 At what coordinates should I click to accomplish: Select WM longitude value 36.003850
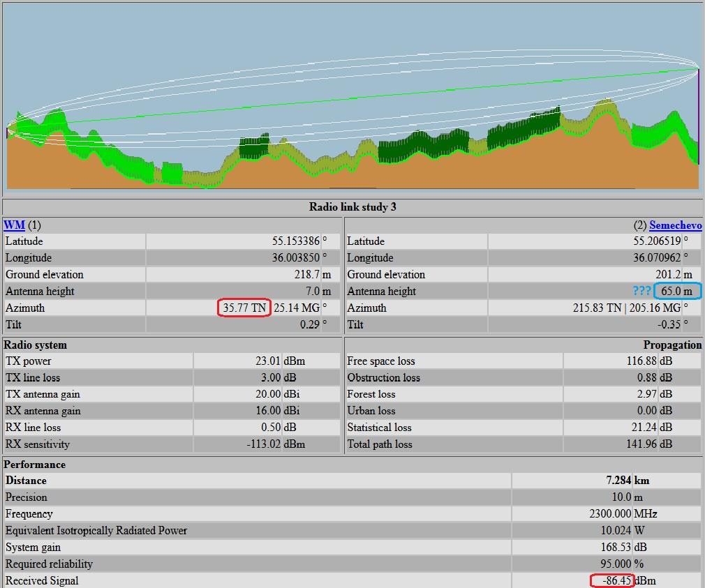tap(296, 258)
